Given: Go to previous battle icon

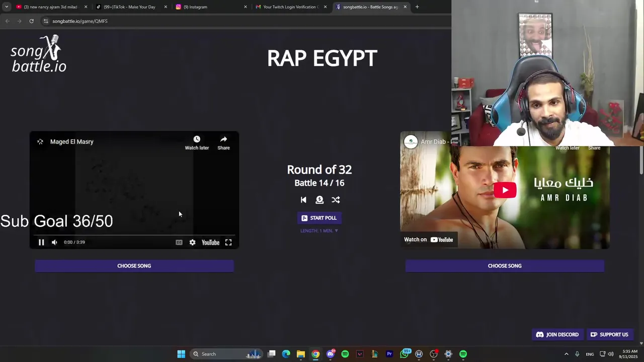Looking at the screenshot, I should click(x=303, y=200).
